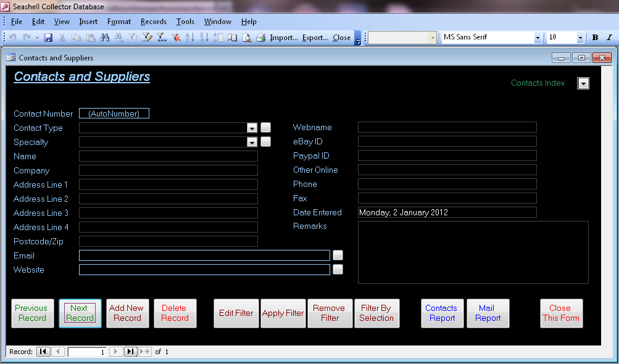This screenshot has width=619, height=364.
Task: Click into the Name input field
Action: click(168, 156)
